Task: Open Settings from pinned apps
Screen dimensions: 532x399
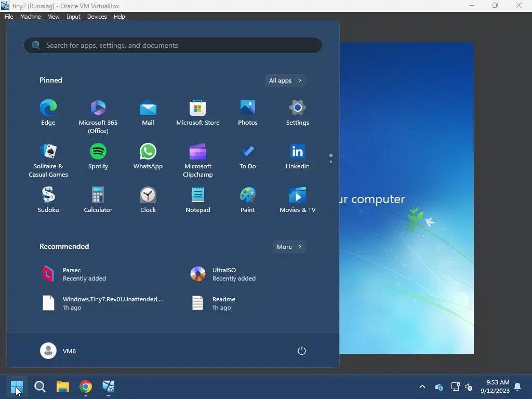Action: 298,113
